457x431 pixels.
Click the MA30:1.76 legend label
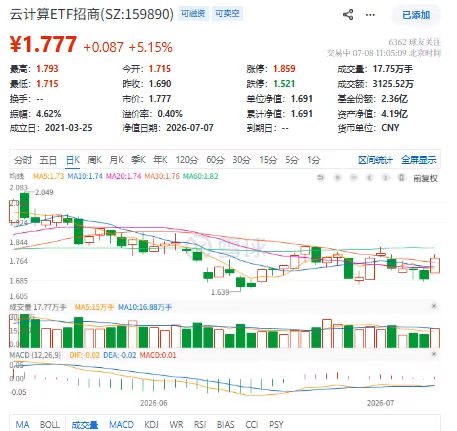[x=162, y=176]
